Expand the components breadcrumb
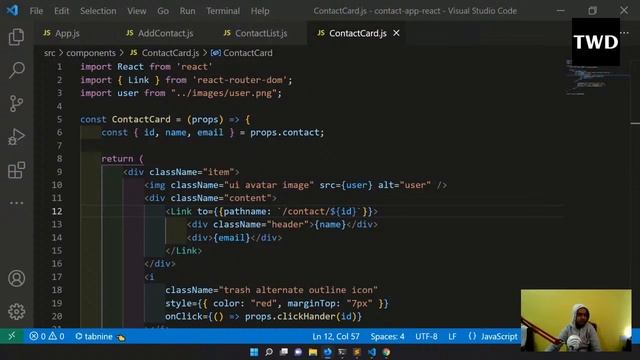The image size is (640, 360). [x=91, y=53]
